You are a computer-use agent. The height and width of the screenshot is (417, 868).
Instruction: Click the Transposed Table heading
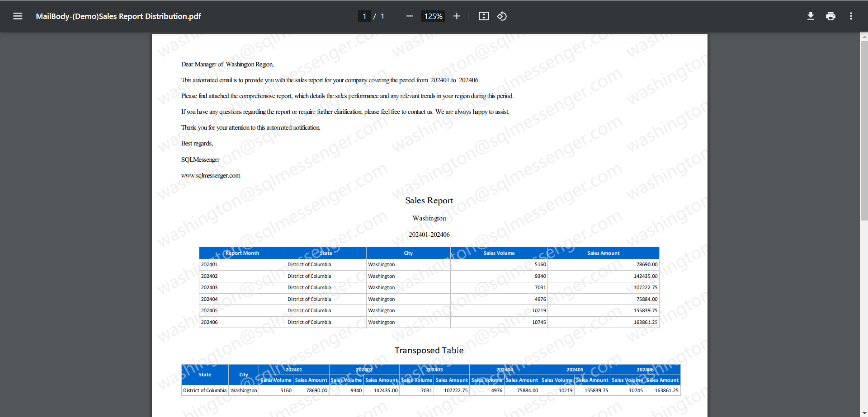[429, 350]
